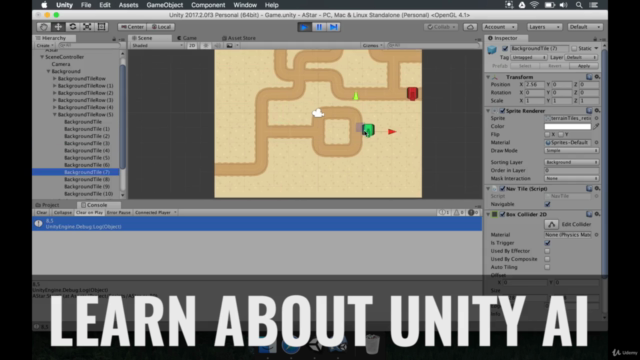Toggle Flip X checkbox
This screenshot has width=640, height=360.
pyautogui.click(x=547, y=134)
